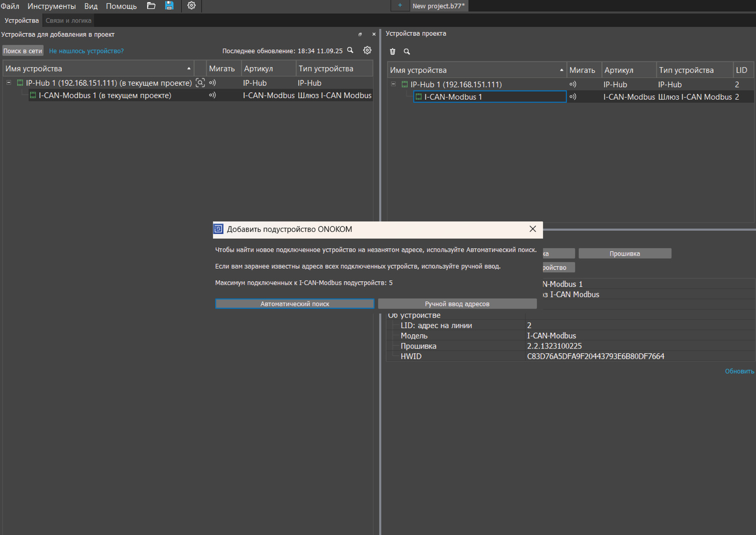Click magnifier icon next to last update time

tap(350, 50)
